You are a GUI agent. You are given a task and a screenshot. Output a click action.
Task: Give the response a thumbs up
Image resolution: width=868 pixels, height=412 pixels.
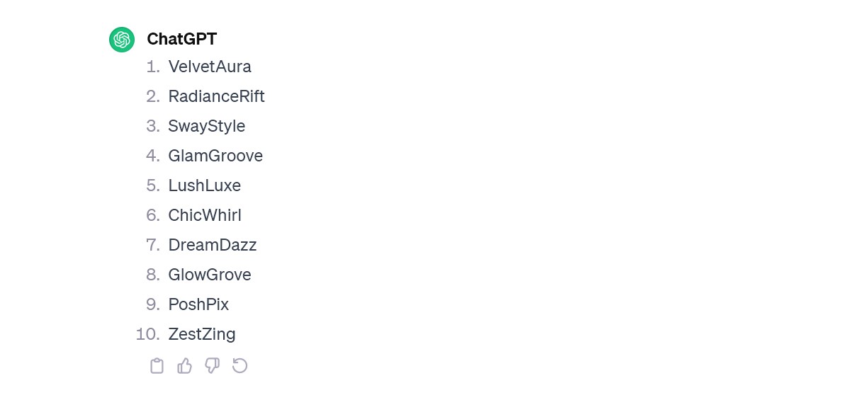point(184,366)
